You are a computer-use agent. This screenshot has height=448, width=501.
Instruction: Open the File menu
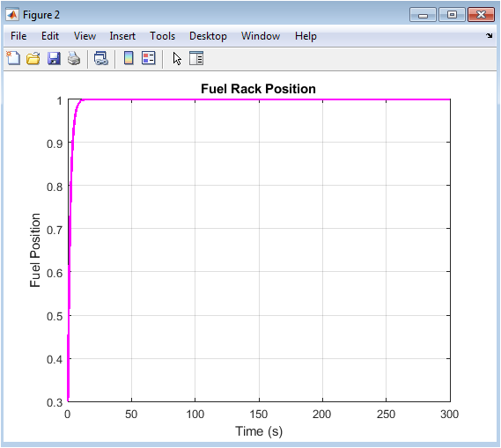click(x=18, y=36)
